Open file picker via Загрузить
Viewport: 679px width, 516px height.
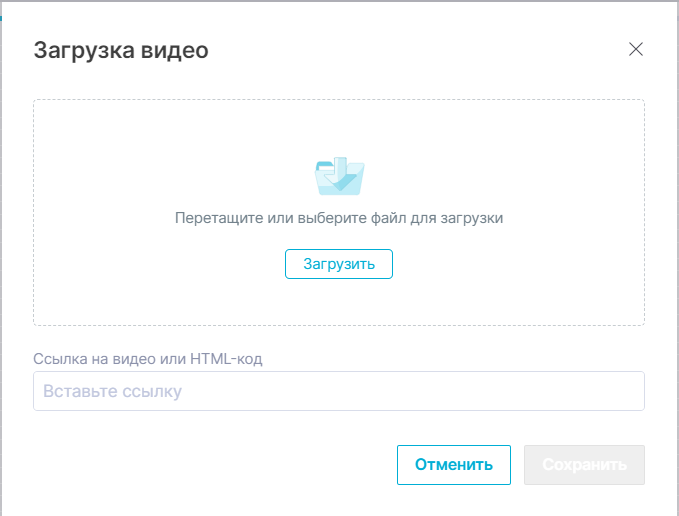click(339, 264)
